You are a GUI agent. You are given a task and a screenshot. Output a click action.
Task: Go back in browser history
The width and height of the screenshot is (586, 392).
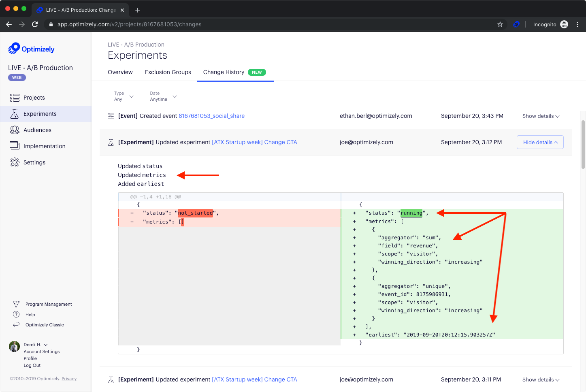tap(9, 24)
